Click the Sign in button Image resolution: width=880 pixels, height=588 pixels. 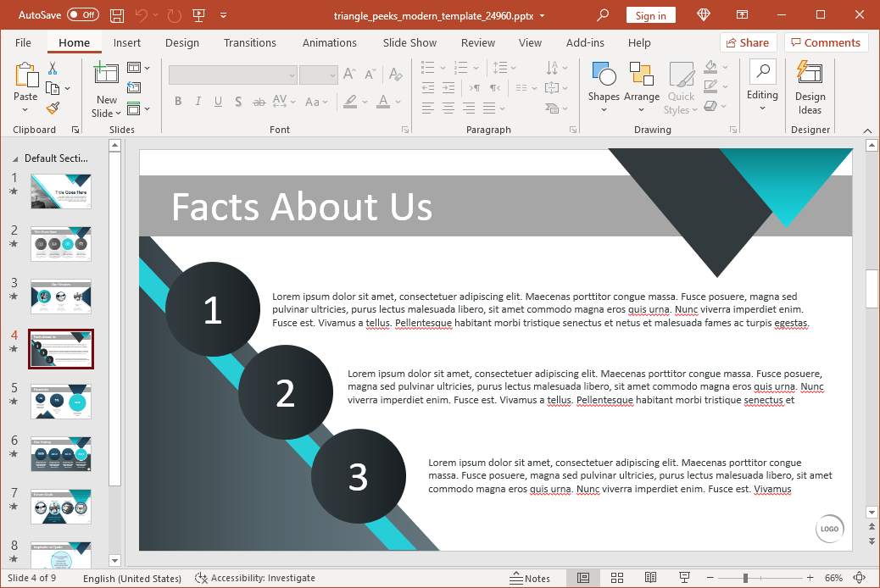tap(650, 15)
